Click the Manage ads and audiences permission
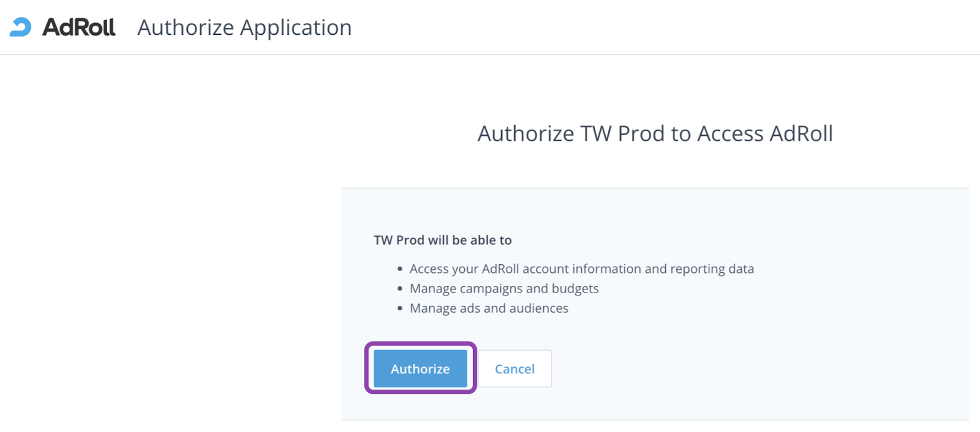The height and width of the screenshot is (432, 980). tap(489, 308)
